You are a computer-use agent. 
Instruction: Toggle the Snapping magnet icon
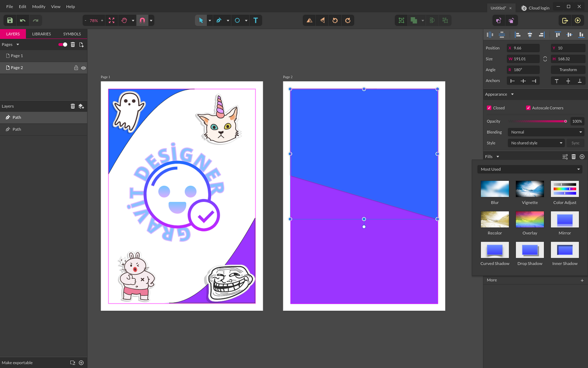[x=142, y=21]
